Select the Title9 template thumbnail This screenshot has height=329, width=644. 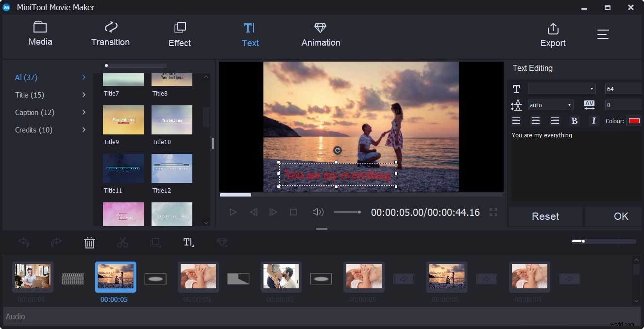123,120
